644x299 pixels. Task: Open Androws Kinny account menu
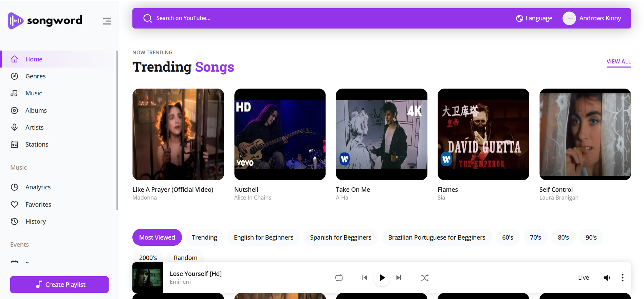(x=592, y=18)
